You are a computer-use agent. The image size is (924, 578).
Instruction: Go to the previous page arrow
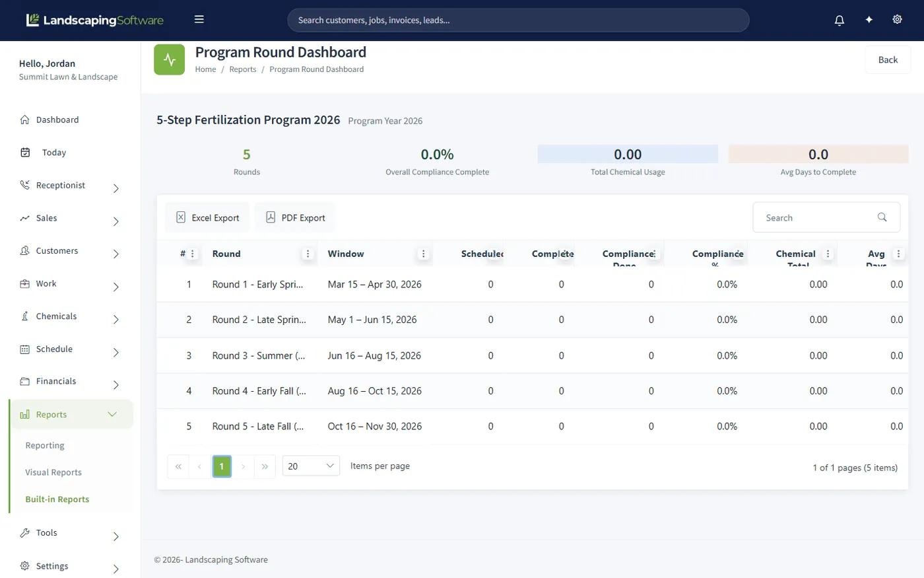tap(199, 466)
